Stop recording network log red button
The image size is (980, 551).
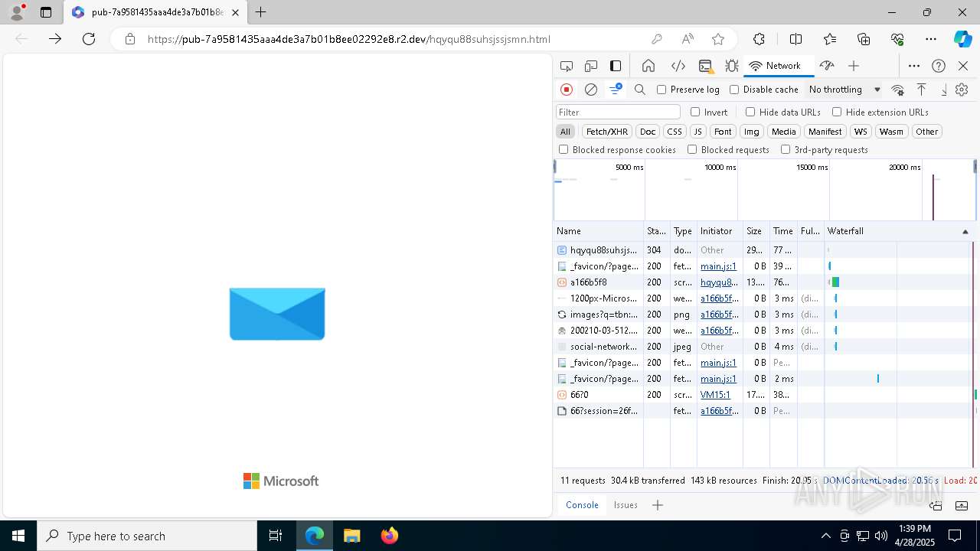point(567,90)
